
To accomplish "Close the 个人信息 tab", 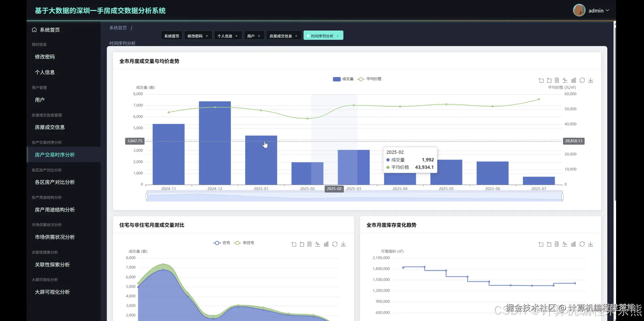I will 237,36.
